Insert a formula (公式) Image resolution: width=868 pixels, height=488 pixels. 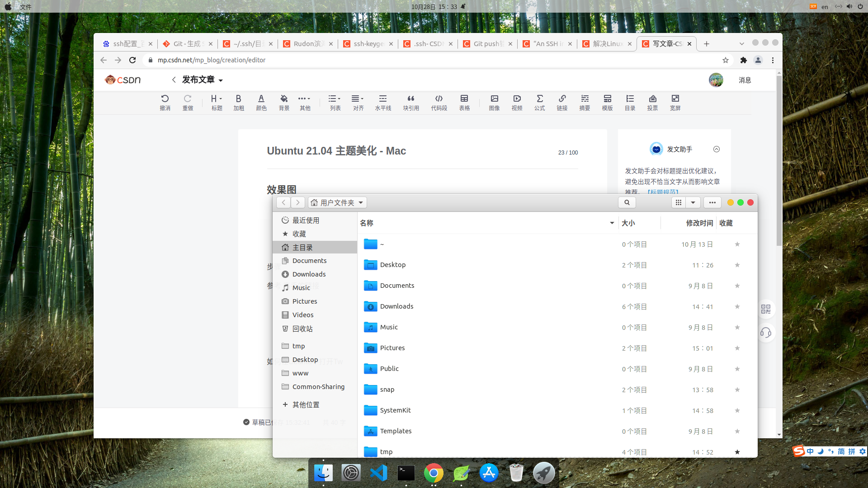point(539,103)
